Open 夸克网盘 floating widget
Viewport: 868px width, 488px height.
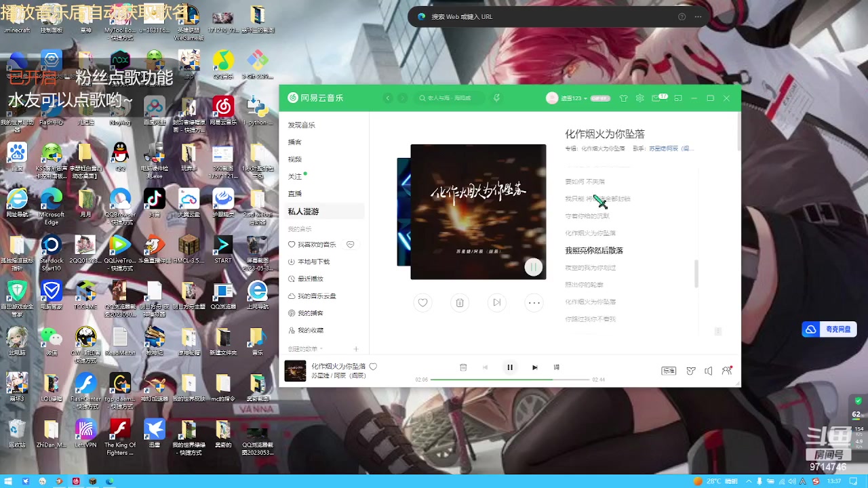(828, 329)
